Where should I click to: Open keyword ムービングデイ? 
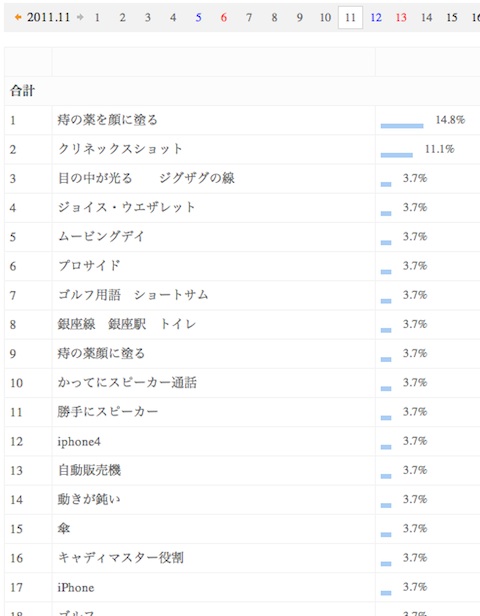click(101, 236)
